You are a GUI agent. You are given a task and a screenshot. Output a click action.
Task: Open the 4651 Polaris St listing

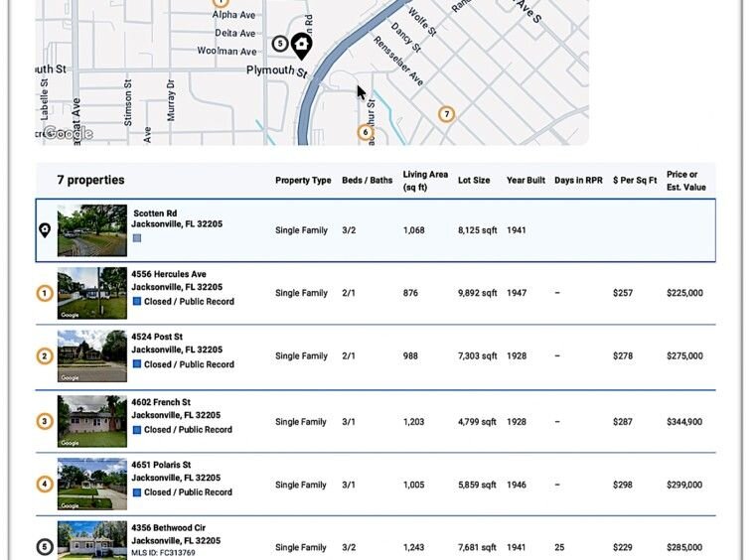161,465
